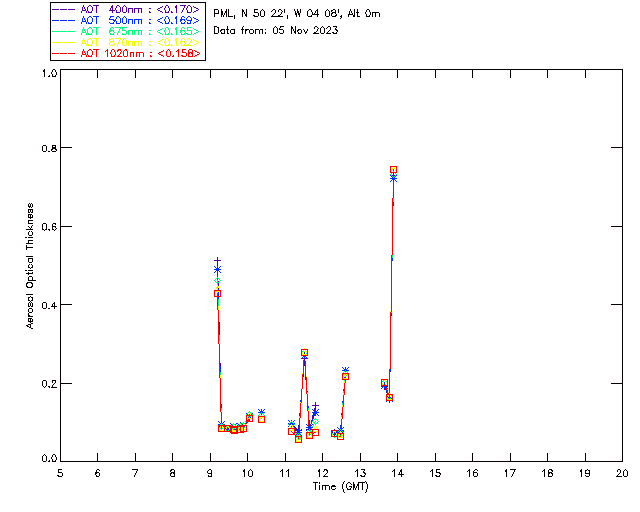Click the x-axis label 8
Viewport: 640px width, 512px height.
[x=173, y=473]
